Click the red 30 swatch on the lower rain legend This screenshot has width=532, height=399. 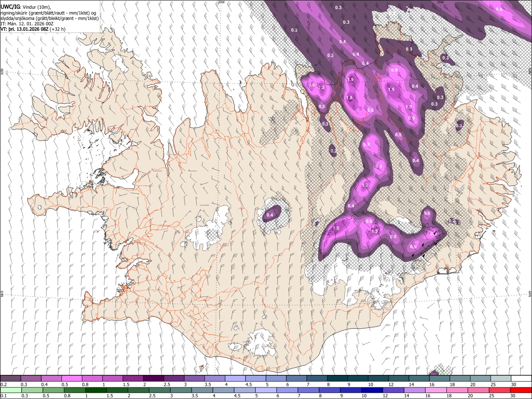point(521,390)
